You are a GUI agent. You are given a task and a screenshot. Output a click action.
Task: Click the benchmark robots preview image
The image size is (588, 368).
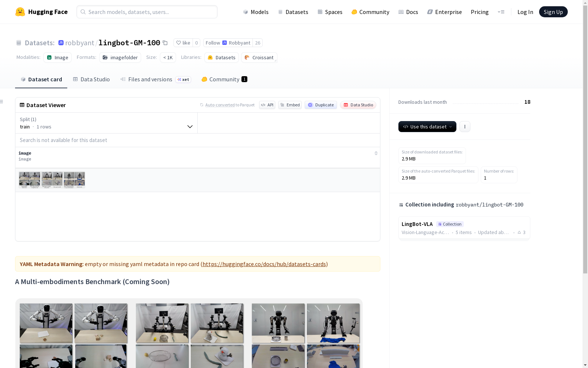pos(189,333)
